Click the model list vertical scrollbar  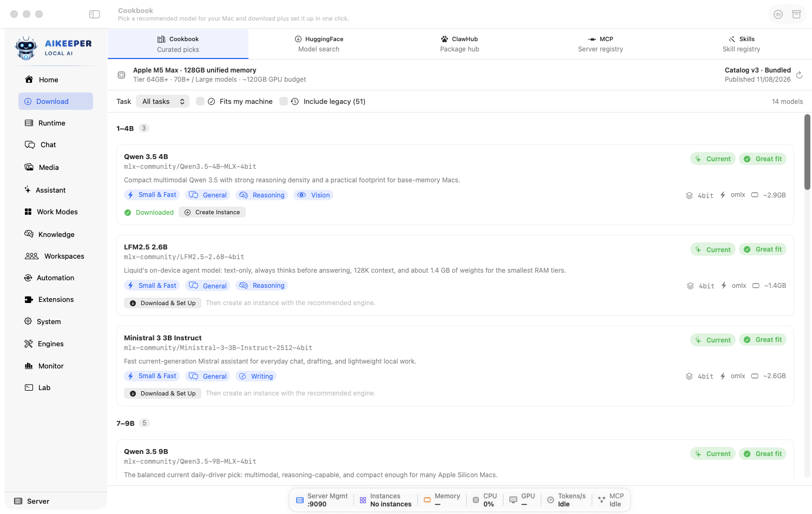[x=807, y=152]
